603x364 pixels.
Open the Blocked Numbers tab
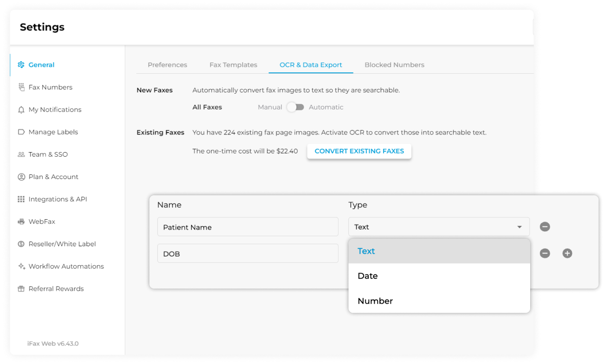click(395, 65)
